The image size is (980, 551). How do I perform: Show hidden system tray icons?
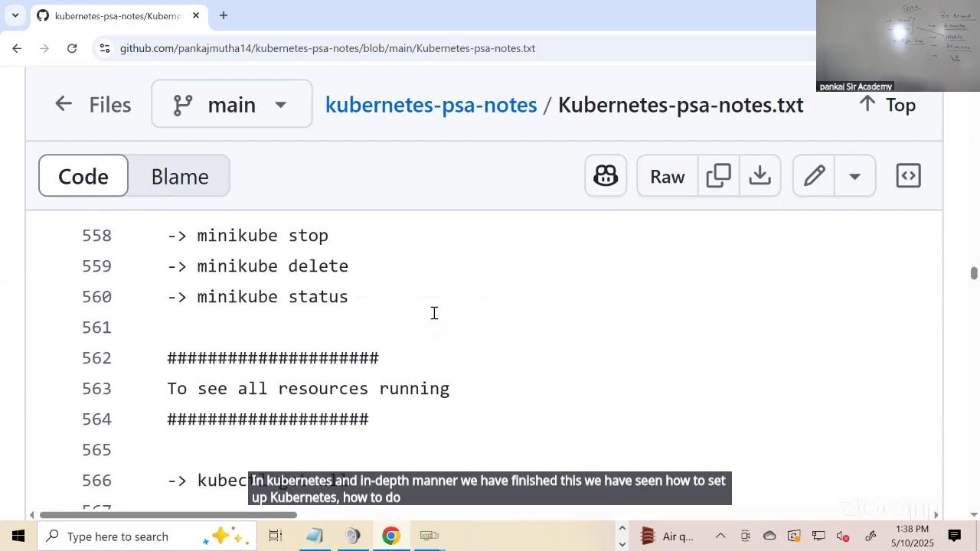(720, 536)
